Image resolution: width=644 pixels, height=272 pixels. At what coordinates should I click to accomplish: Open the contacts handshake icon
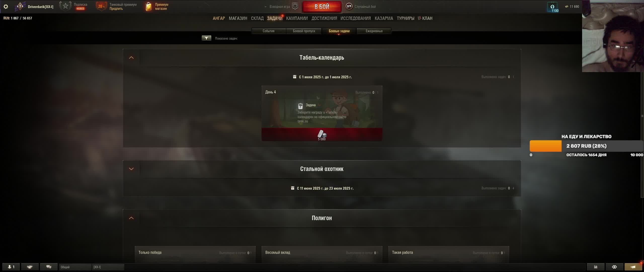click(30, 267)
